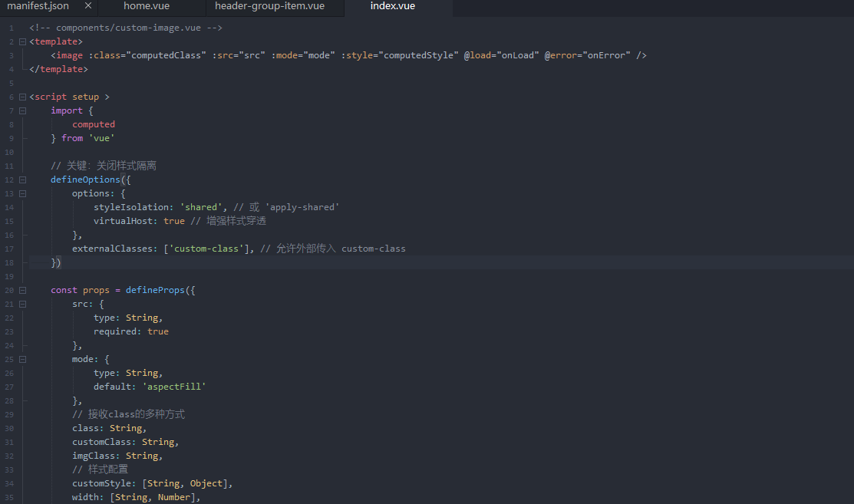
Task: Fold the script setup block
Action: (23, 97)
